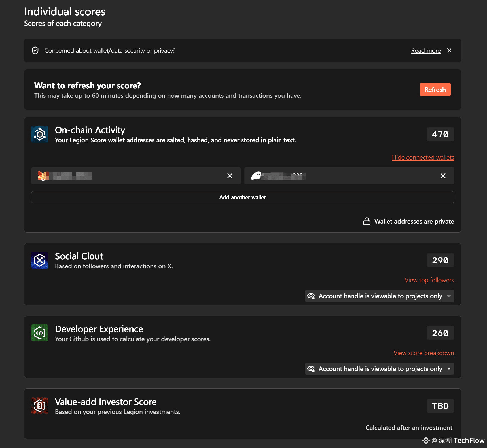Viewport: 487px width, 448px height.
Task: Collapse list via Hide connected wallets
Action: 423,157
